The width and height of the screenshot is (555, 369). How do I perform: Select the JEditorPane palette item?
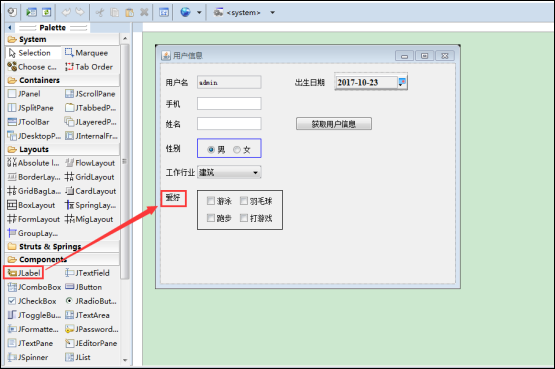point(91,343)
